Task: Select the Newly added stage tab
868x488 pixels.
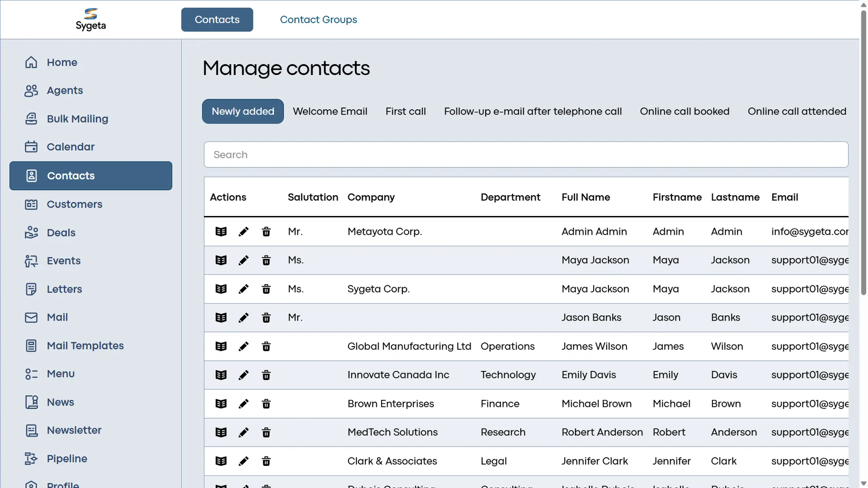Action: click(x=243, y=111)
